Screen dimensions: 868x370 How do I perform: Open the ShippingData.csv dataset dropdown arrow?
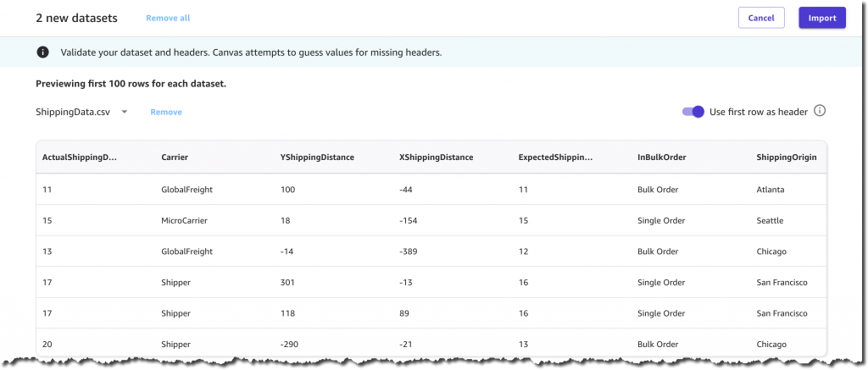125,112
